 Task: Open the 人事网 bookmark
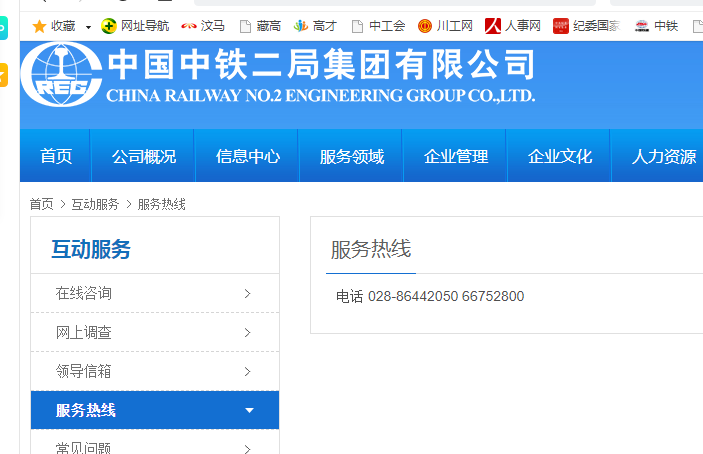(513, 26)
